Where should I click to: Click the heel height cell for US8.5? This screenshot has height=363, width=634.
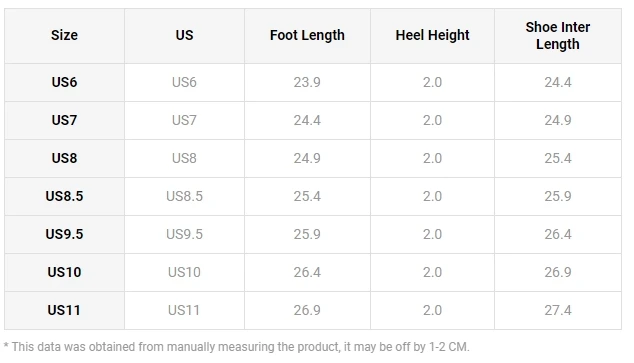pyautogui.click(x=432, y=196)
